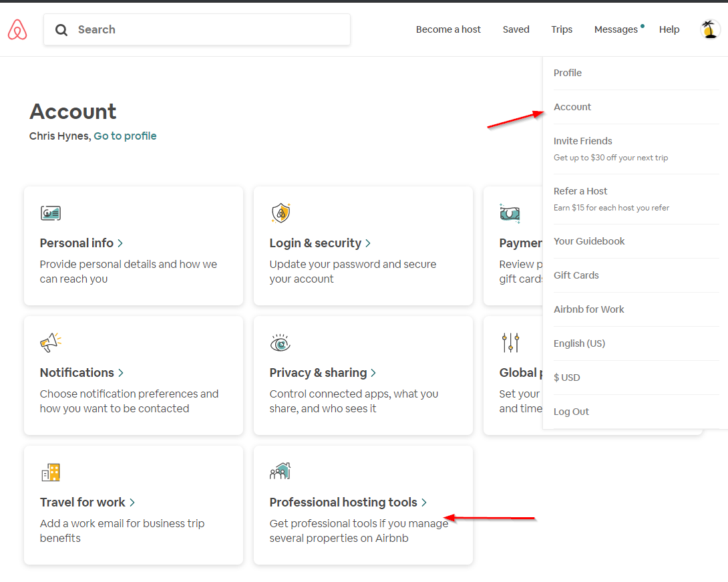Open the Personal info settings heading
Viewport: 728px width, 582px height.
pyautogui.click(x=81, y=243)
